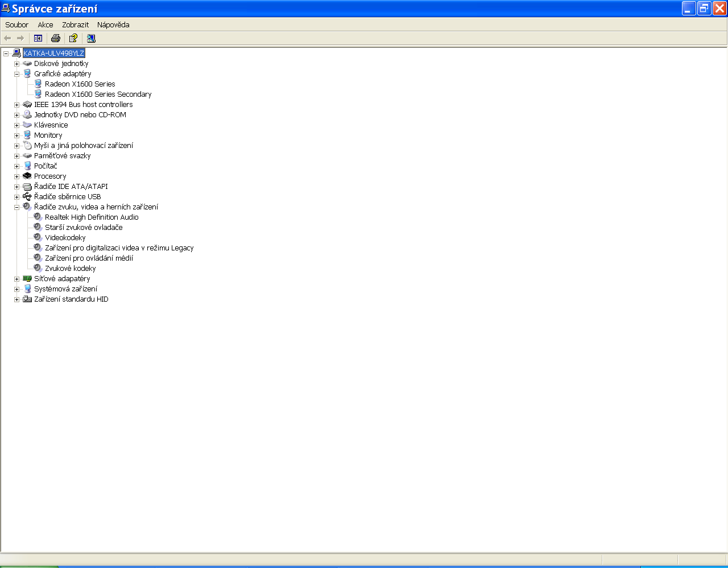The width and height of the screenshot is (728, 568).
Task: Expand the Diskové jednotky node
Action: tap(16, 64)
